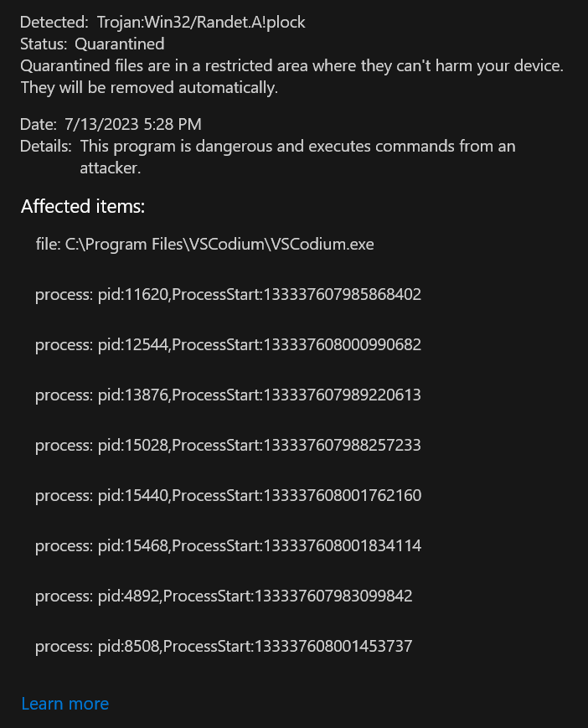Viewport: 588px width, 728px height.
Task: Click the Learn more link
Action: pos(64,704)
